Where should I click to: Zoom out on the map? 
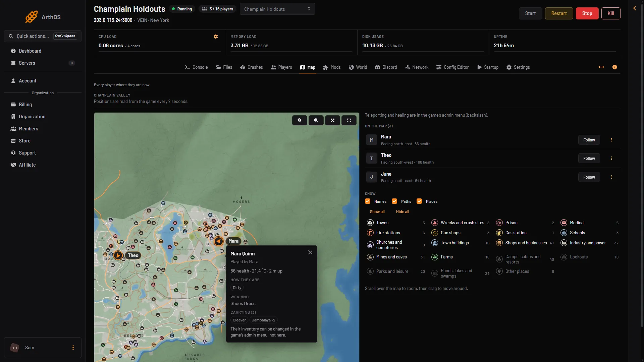click(316, 120)
